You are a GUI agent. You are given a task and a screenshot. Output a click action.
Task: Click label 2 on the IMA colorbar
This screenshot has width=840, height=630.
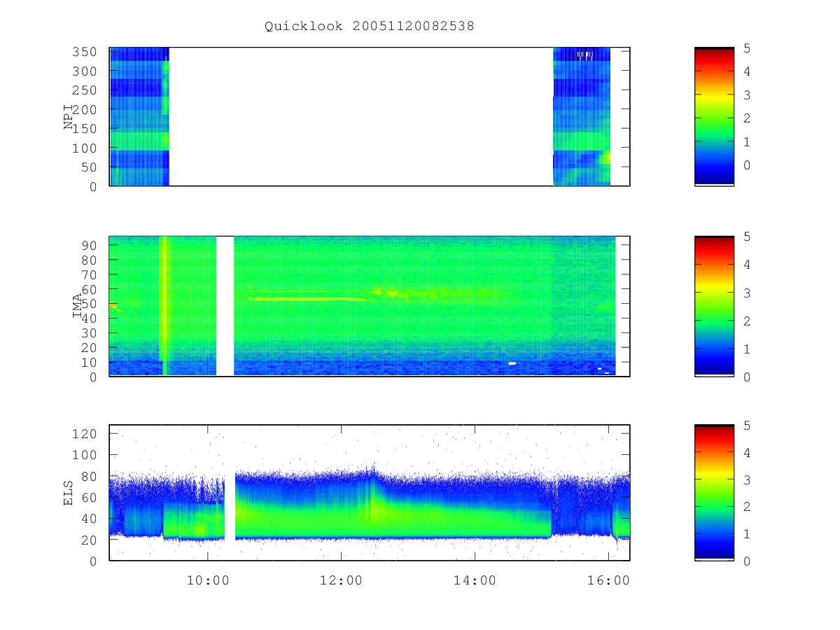pyautogui.click(x=747, y=321)
